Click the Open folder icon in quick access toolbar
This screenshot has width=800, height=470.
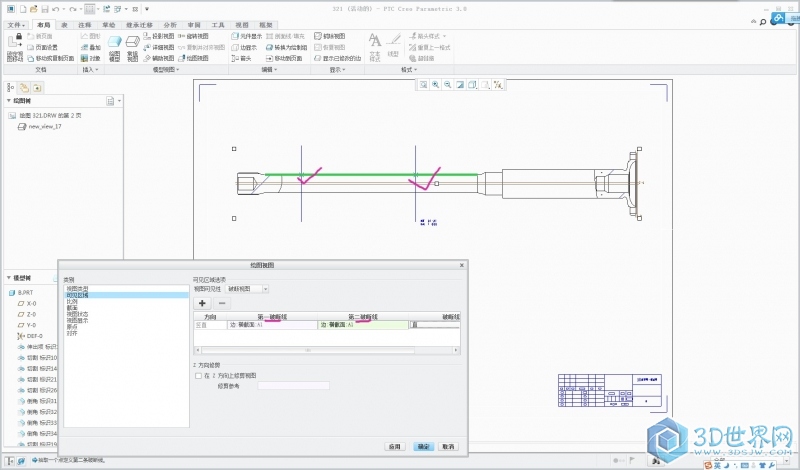click(x=34, y=9)
